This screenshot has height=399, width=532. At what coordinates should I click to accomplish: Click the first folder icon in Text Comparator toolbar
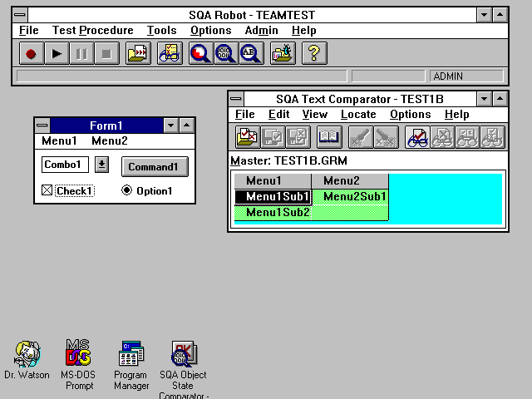click(x=247, y=137)
